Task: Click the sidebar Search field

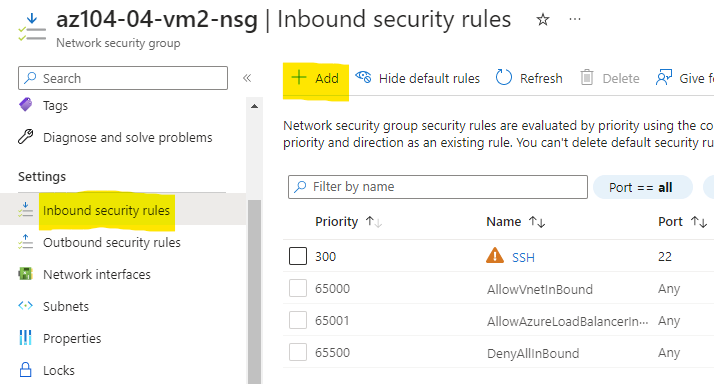Action: 123,78
